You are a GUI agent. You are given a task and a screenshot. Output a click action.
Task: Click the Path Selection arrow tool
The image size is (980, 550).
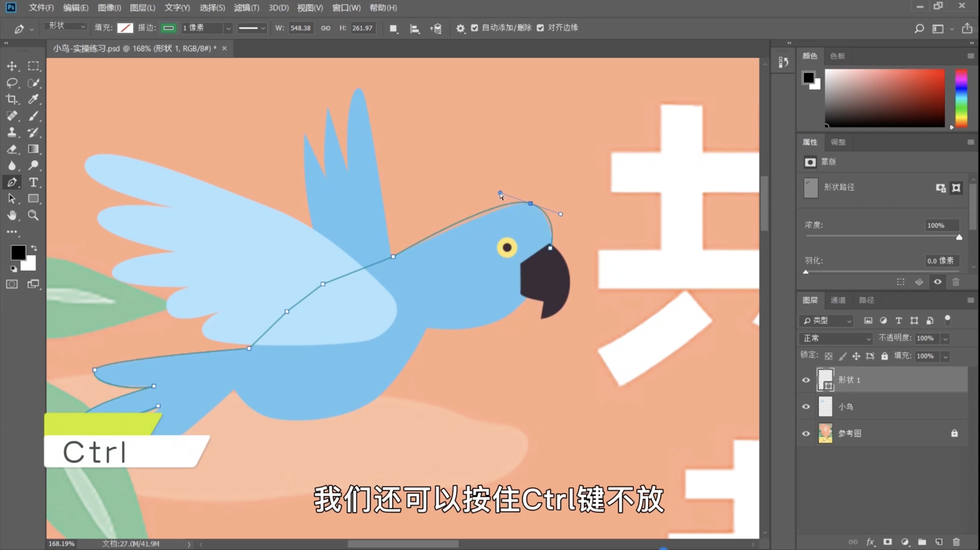coord(12,199)
